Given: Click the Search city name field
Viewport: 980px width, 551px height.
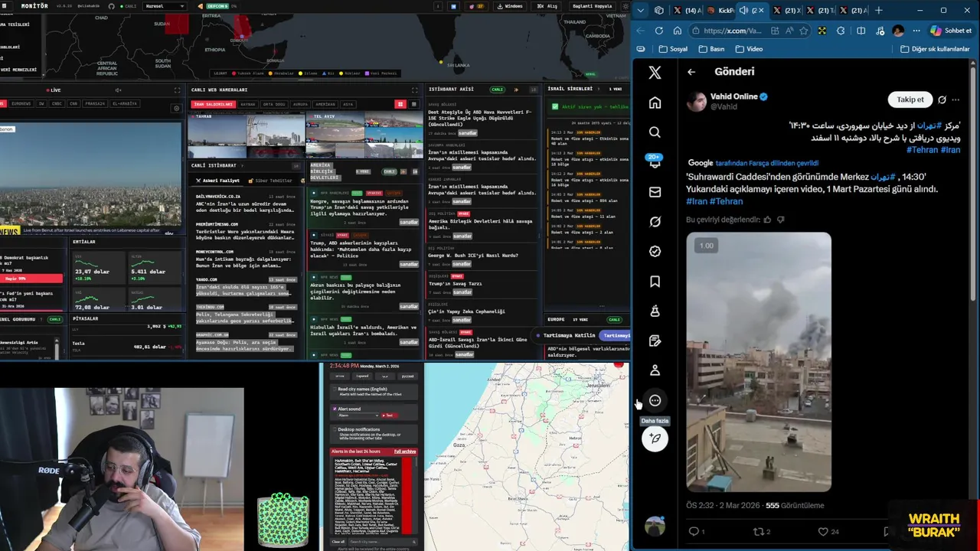Looking at the screenshot, I should coord(383,542).
